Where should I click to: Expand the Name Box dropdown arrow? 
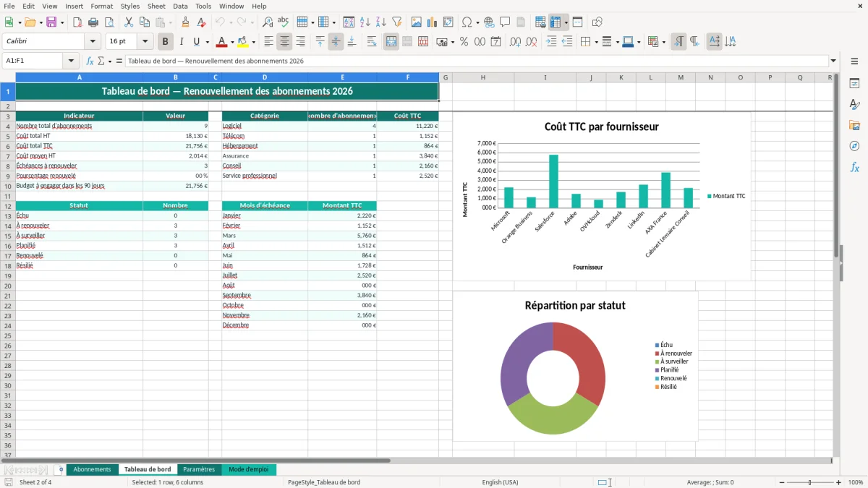coord(71,61)
